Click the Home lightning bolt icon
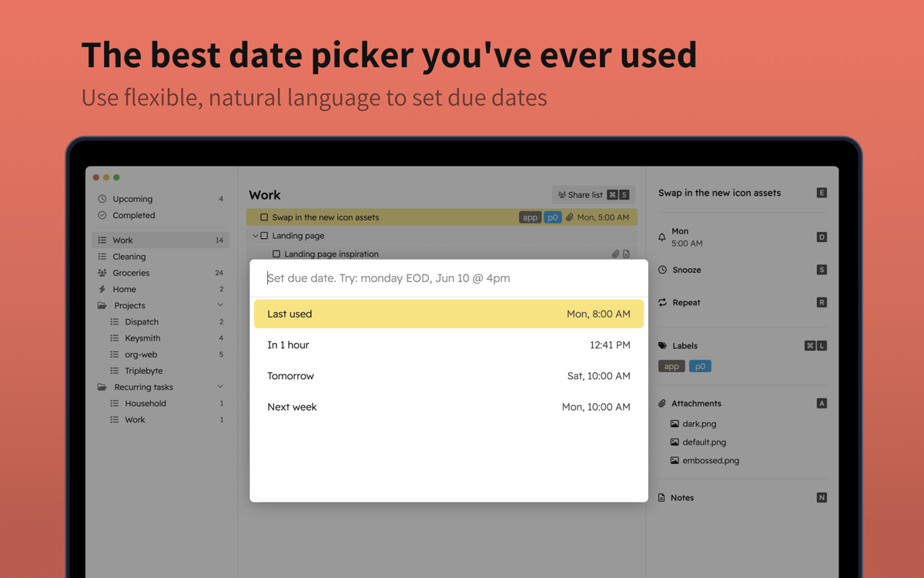This screenshot has height=578, width=924. [102, 289]
